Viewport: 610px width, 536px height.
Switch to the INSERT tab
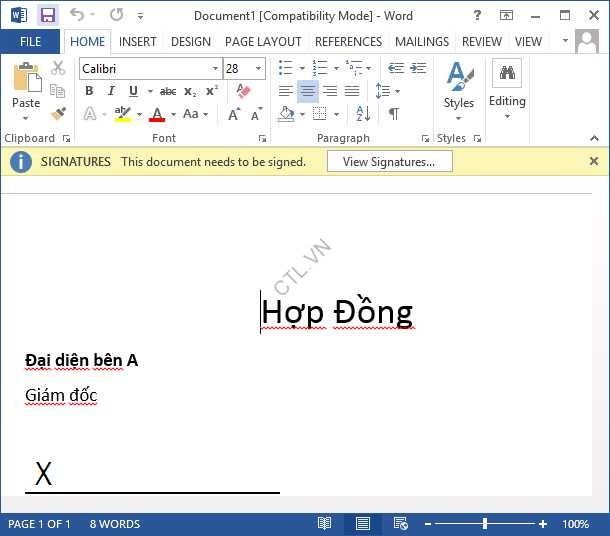[137, 42]
